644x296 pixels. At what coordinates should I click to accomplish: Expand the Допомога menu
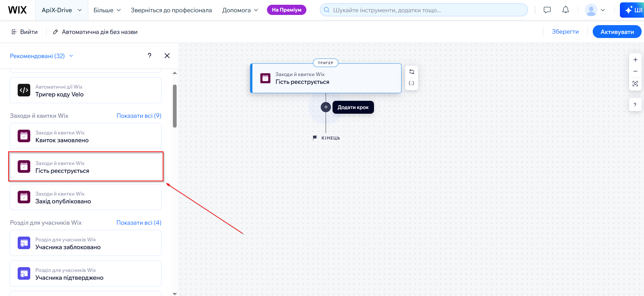(240, 10)
